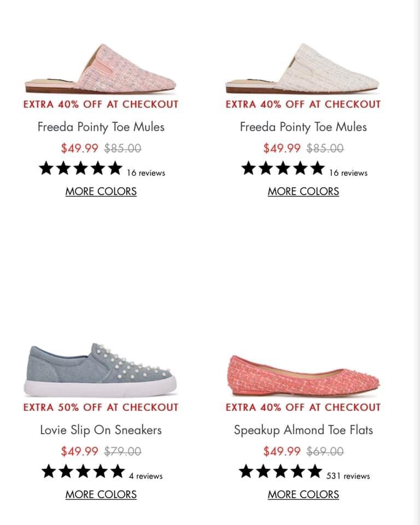
Task: Click the title under the white Freeda mule
Action: tap(303, 127)
